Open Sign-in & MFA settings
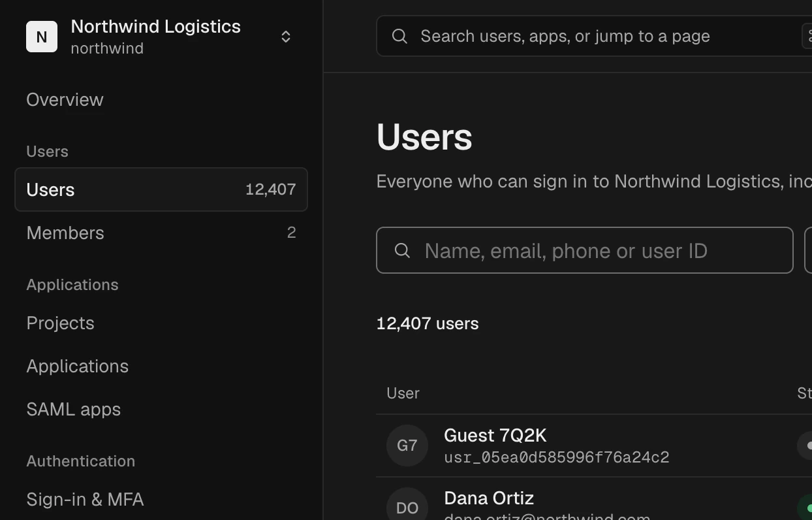 coord(85,499)
